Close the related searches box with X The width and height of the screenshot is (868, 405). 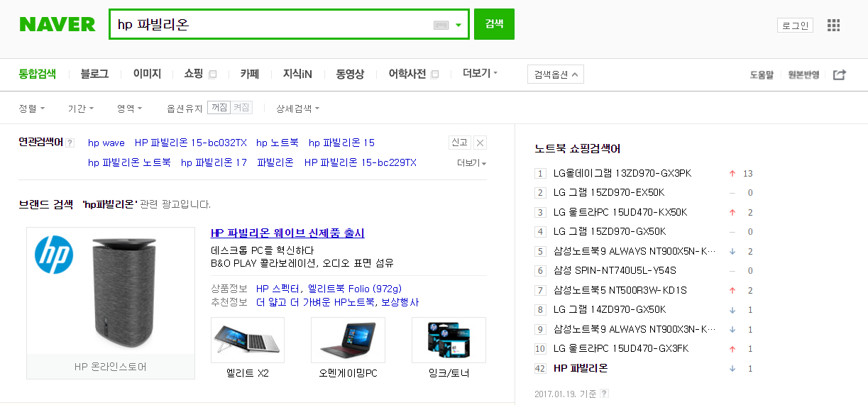480,143
